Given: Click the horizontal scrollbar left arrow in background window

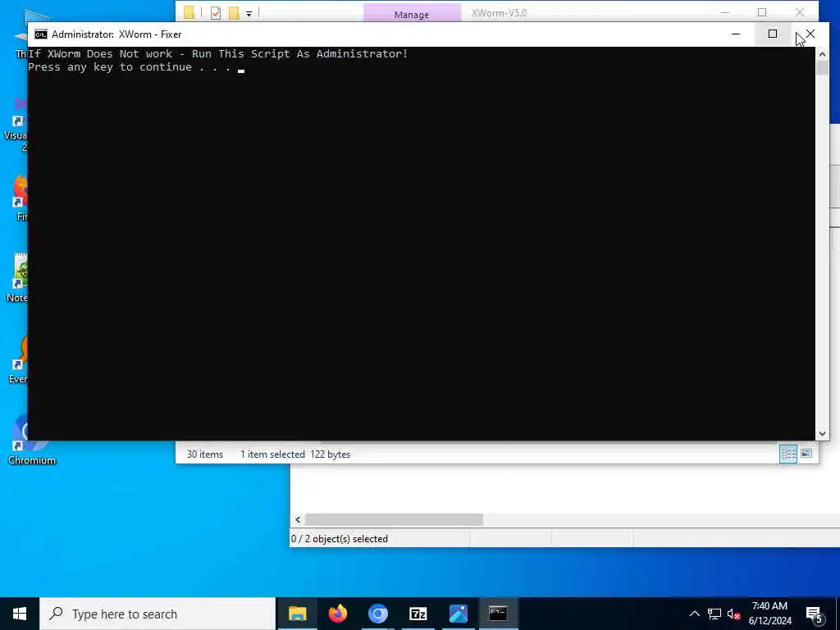Looking at the screenshot, I should (298, 519).
